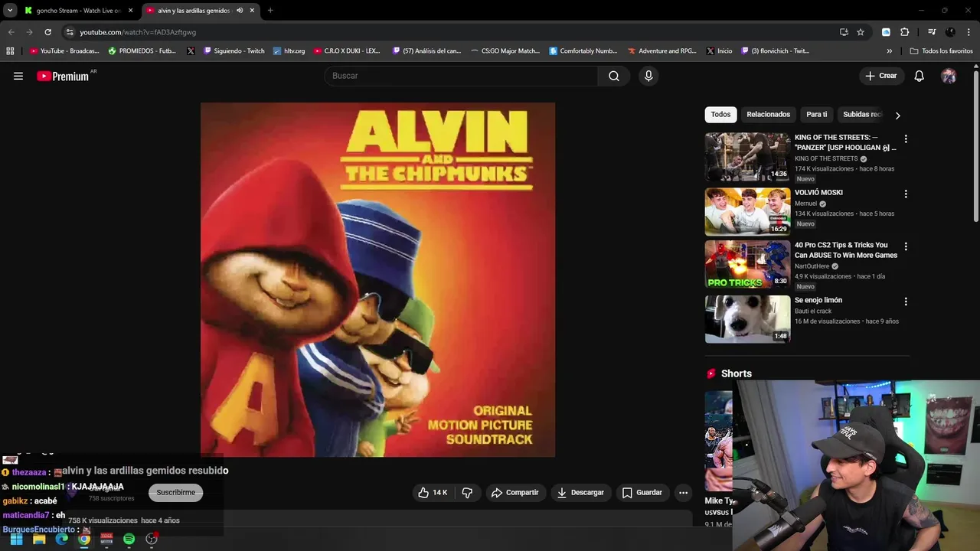Screen dimensions: 980x551
Task: Open YouTube notifications bell
Action: (x=919, y=76)
